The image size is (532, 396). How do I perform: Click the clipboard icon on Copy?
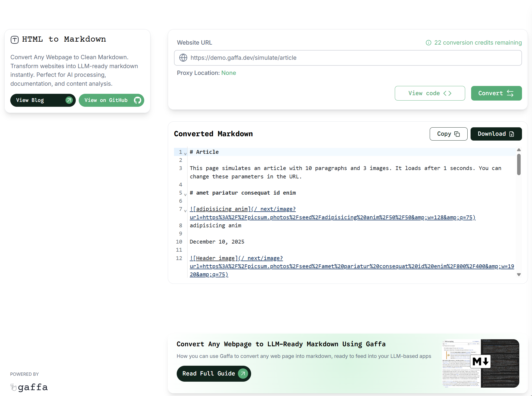pyautogui.click(x=457, y=134)
